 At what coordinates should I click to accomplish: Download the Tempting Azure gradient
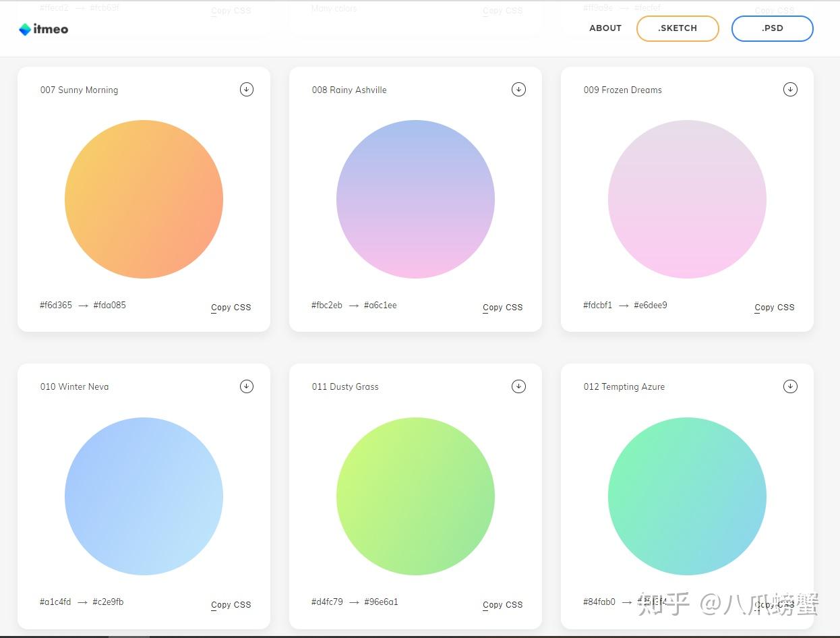click(790, 386)
